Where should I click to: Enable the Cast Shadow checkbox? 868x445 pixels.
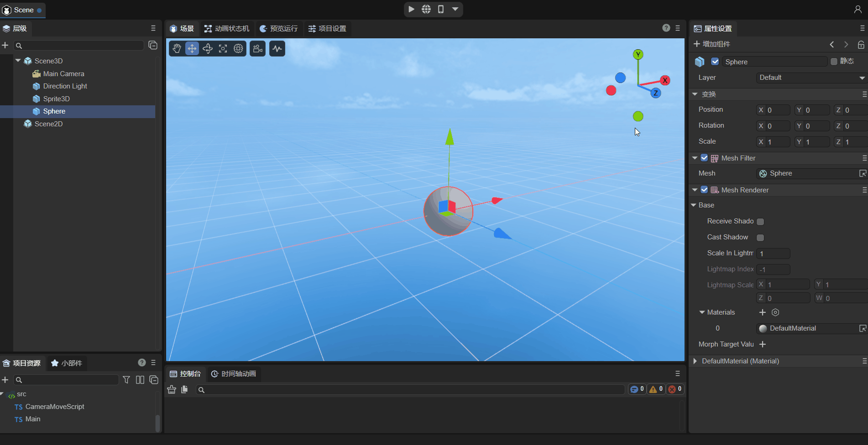(x=760, y=238)
